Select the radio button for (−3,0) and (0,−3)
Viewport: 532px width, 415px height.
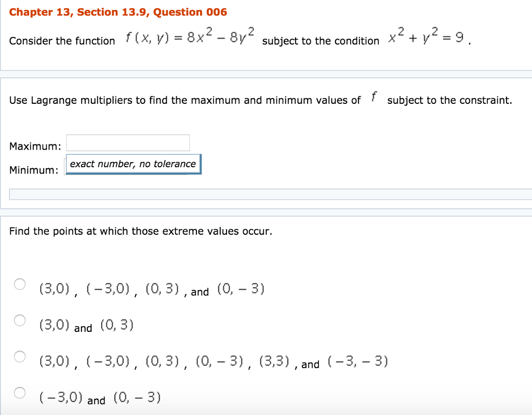coord(20,392)
